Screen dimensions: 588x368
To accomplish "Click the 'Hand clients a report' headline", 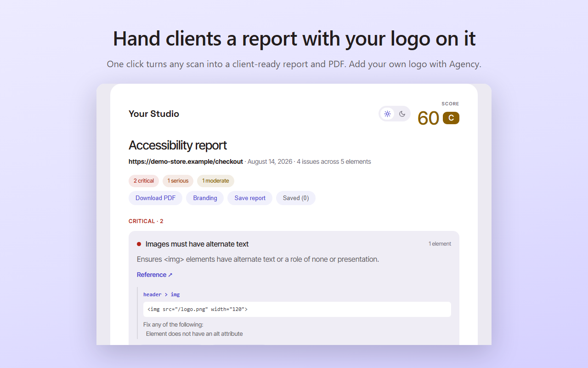I will point(294,38).
